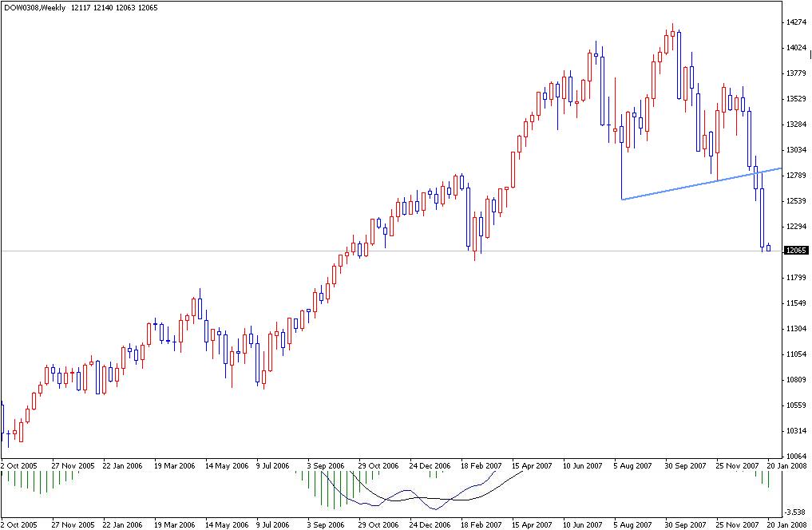
Task: Click the 11304 price scale label
Action: (796, 329)
